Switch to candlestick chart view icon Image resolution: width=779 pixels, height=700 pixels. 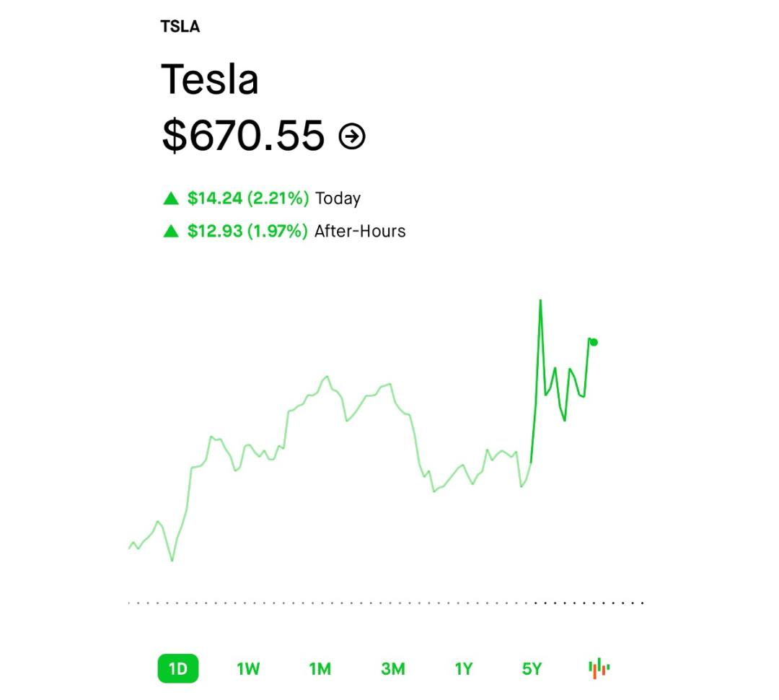[x=599, y=668]
